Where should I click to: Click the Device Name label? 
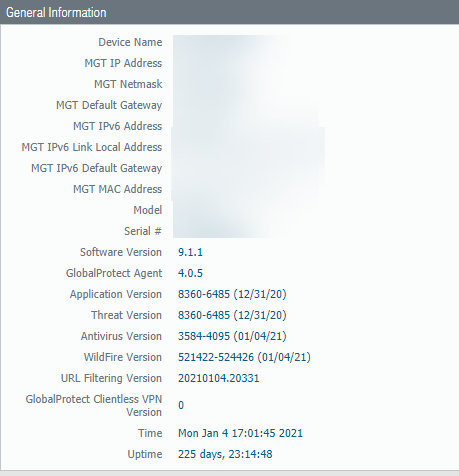point(130,42)
